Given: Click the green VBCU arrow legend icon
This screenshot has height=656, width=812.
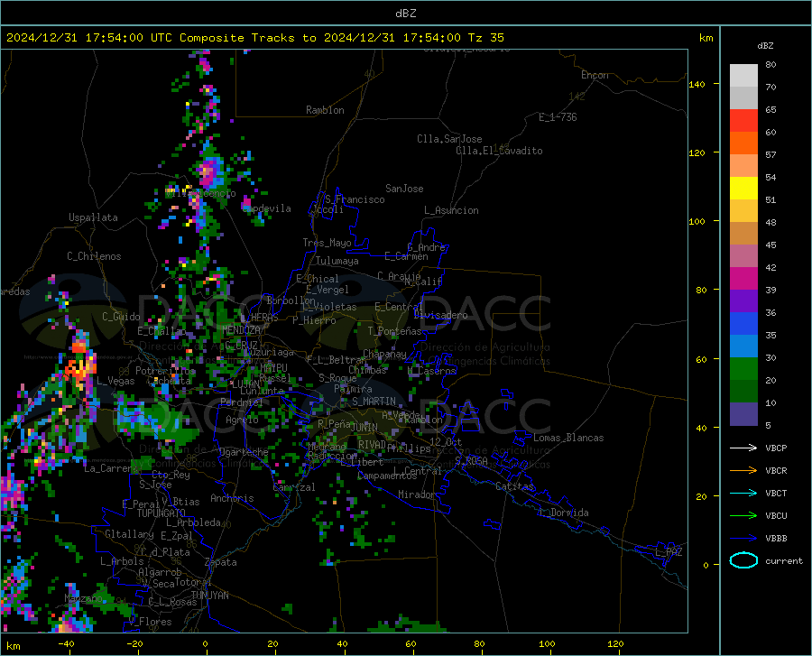Looking at the screenshot, I should pos(743,516).
